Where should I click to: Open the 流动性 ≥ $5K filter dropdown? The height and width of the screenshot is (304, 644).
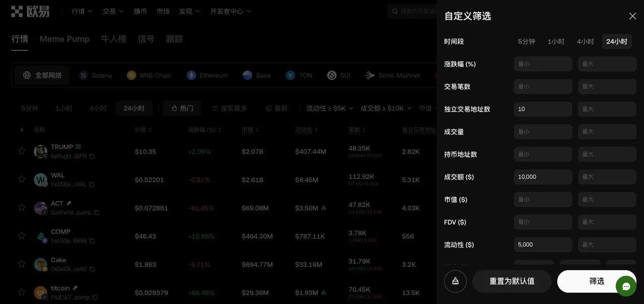pos(329,108)
